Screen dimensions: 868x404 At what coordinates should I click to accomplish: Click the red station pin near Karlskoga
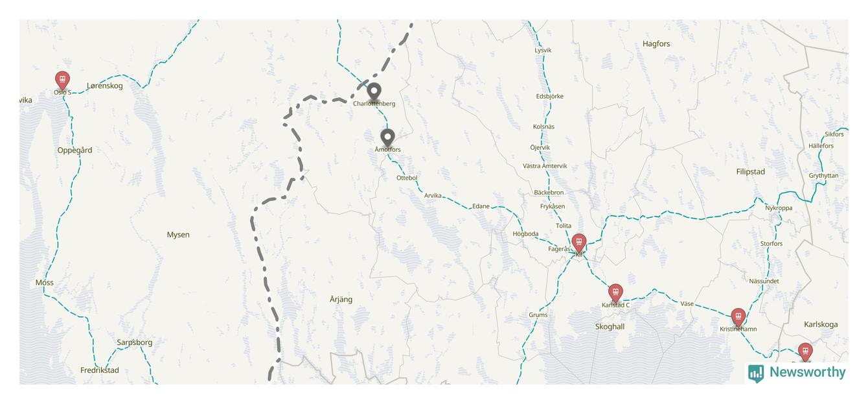[805, 352]
